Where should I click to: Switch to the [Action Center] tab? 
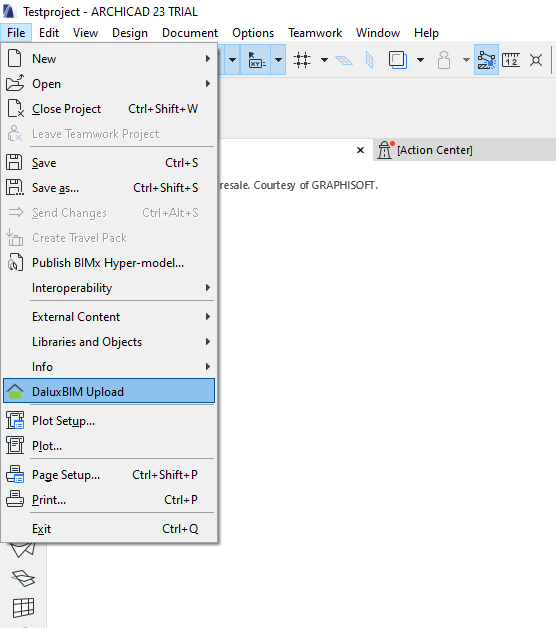click(465, 150)
